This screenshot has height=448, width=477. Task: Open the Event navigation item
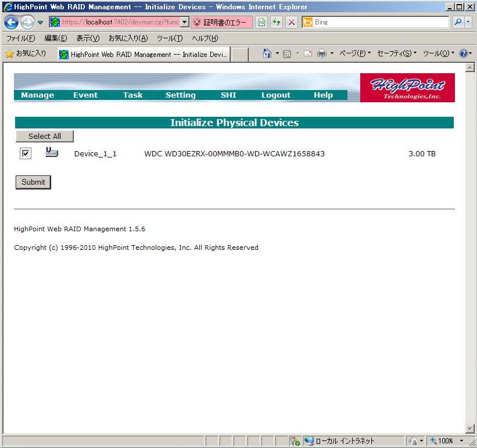click(85, 95)
